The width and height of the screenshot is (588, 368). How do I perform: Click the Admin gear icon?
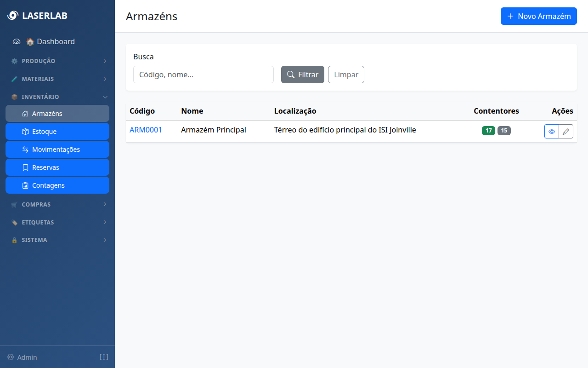coord(11,357)
